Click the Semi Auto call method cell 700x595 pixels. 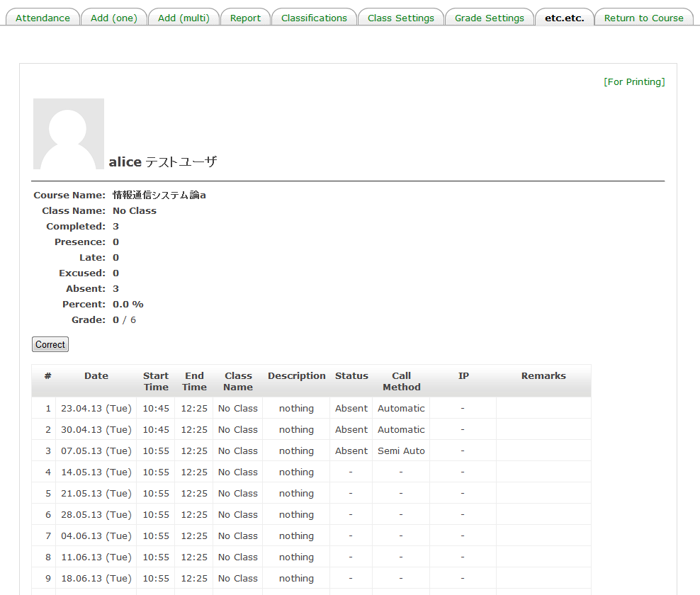(x=401, y=450)
